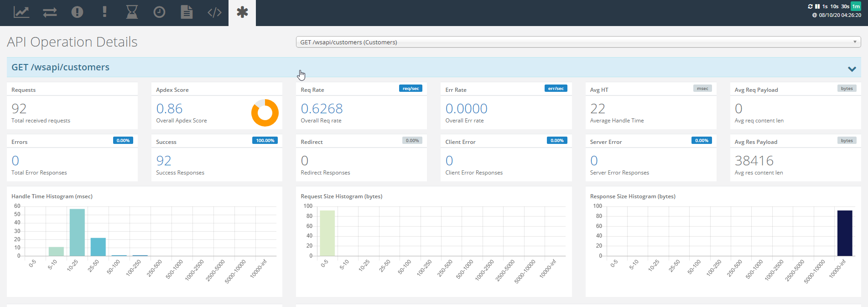Open the hourglass long requests view
Screen dimensions: 868x307
[132, 12]
